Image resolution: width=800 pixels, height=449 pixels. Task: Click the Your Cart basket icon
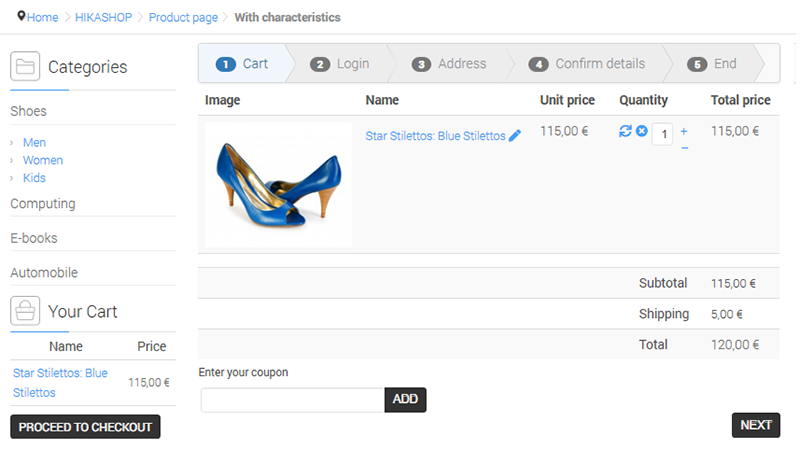pyautogui.click(x=25, y=311)
